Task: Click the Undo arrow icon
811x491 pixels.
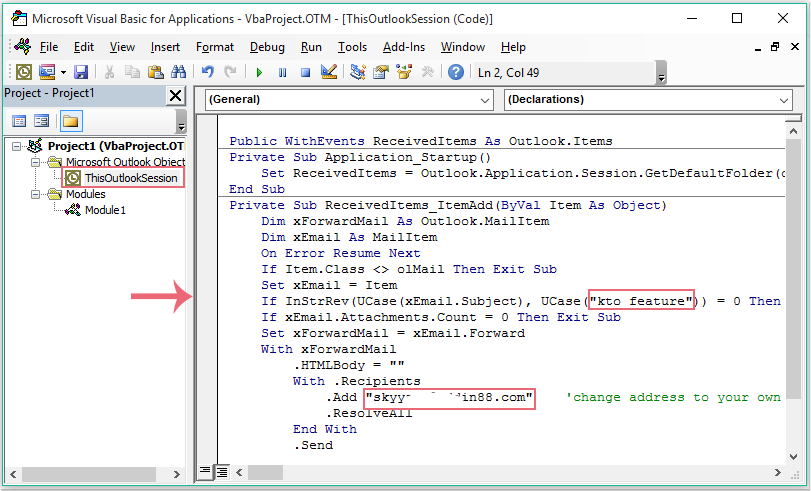Action: coord(208,72)
